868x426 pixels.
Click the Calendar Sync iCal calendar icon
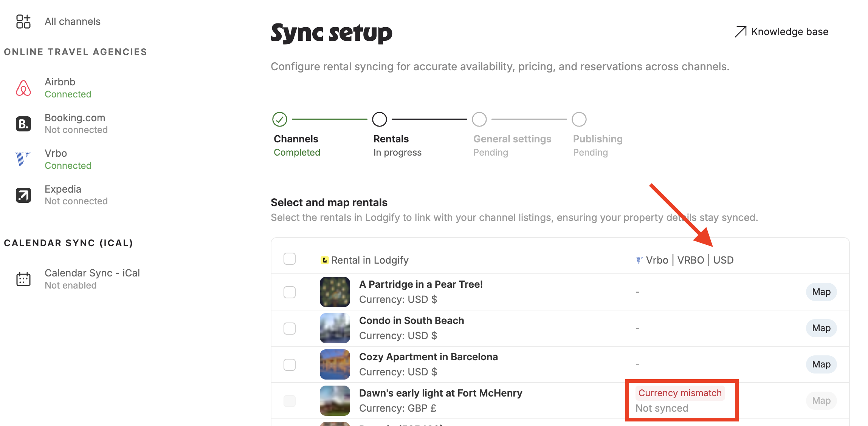(23, 279)
